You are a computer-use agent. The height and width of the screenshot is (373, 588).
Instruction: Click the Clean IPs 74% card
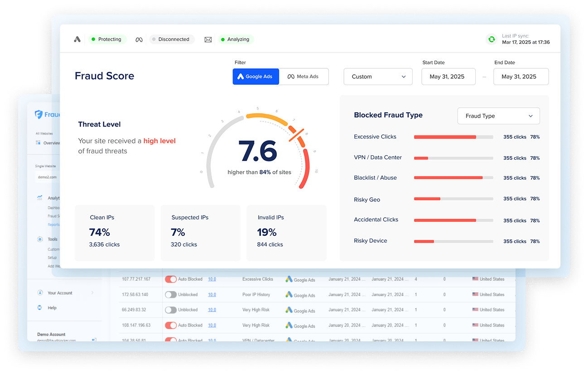(115, 233)
